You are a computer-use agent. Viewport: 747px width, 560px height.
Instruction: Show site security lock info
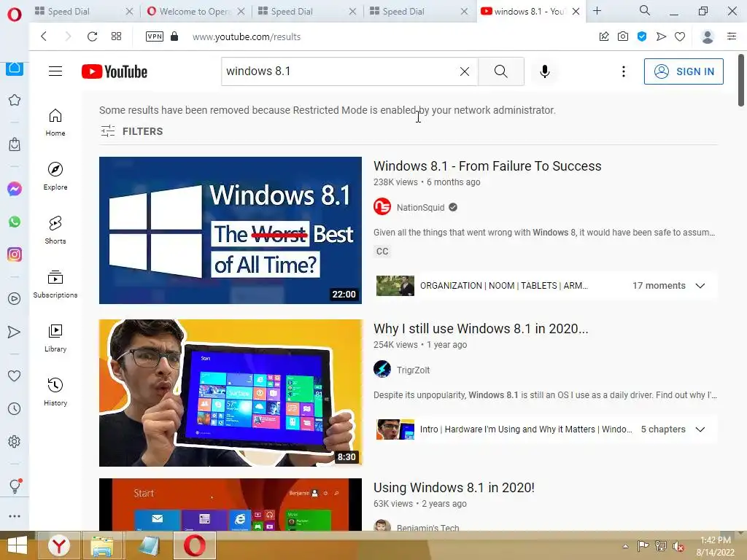click(x=174, y=36)
